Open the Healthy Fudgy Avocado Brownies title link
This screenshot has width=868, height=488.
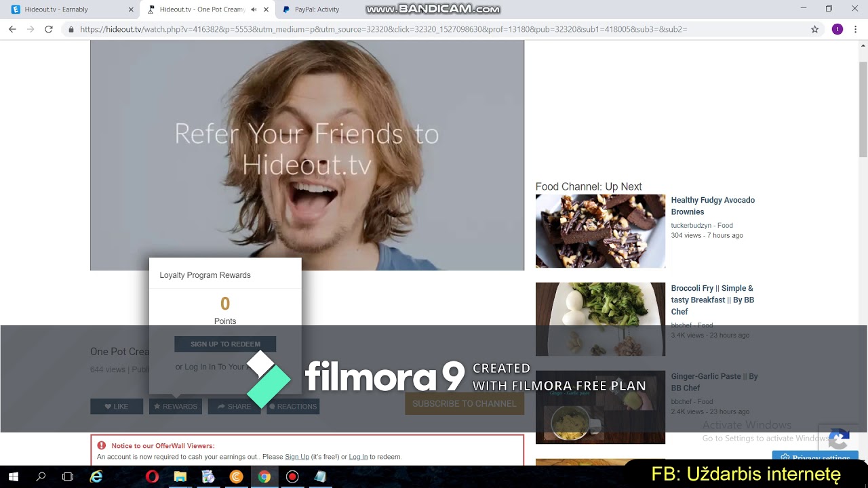(x=713, y=206)
